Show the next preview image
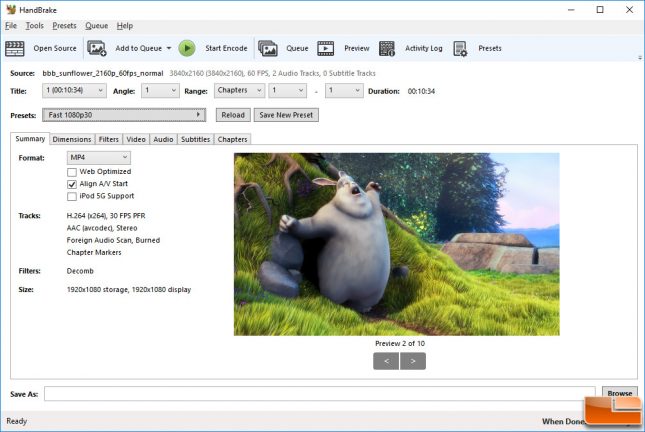This screenshot has width=645, height=432. 413,361
